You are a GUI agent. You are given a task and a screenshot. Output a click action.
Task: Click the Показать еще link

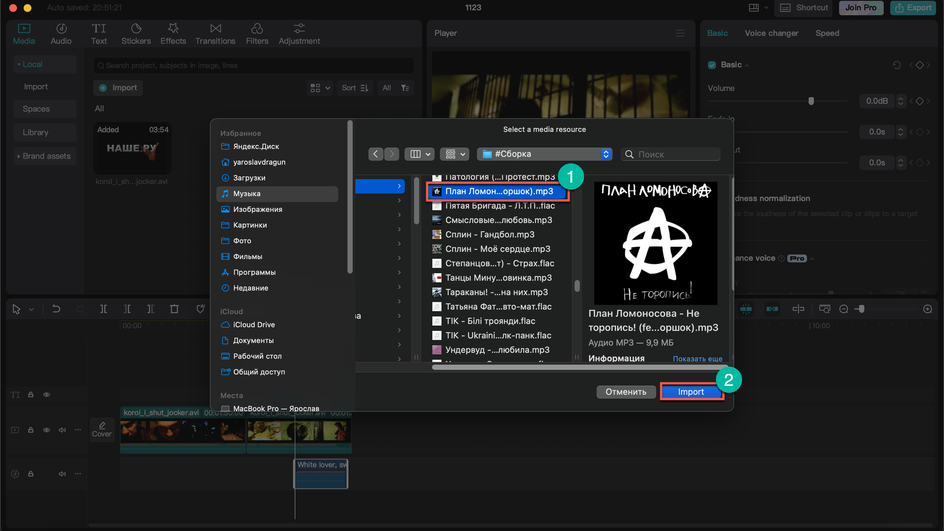coord(697,359)
